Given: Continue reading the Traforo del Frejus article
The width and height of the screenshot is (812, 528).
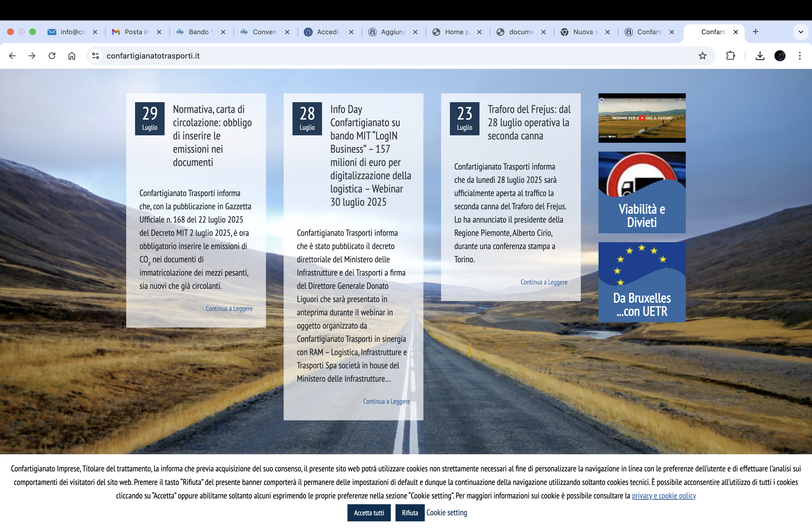Looking at the screenshot, I should [544, 282].
